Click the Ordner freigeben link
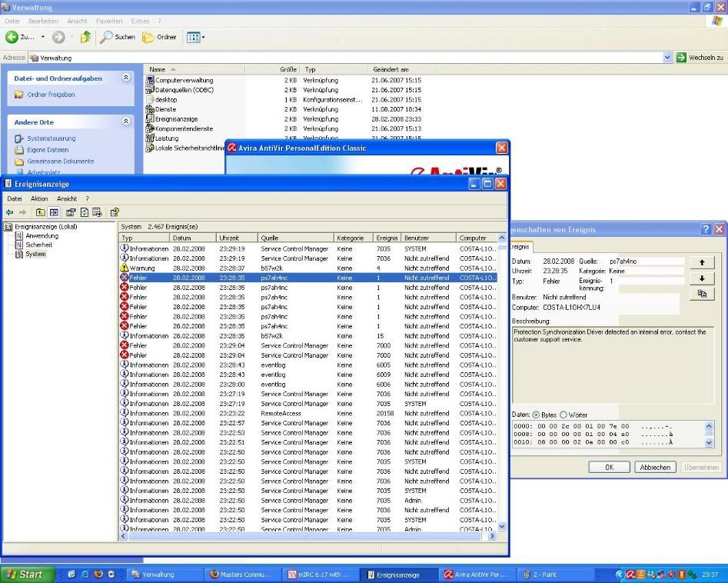This screenshot has height=583, width=728. tap(51, 95)
